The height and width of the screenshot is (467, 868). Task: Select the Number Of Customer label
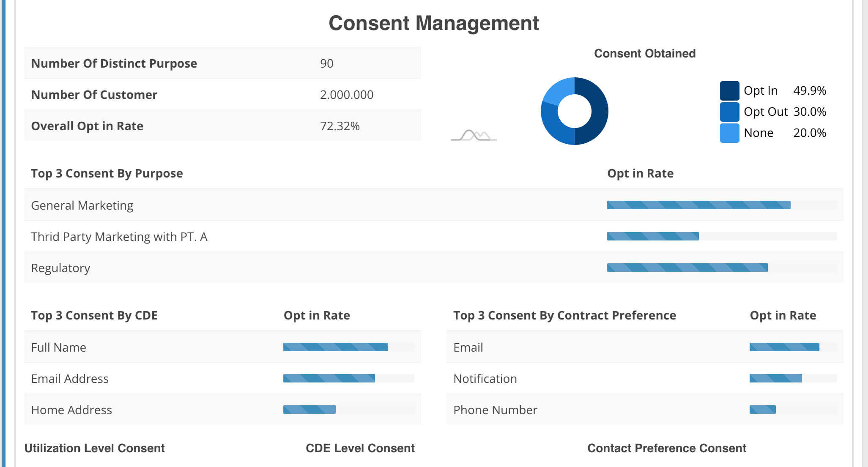tap(94, 95)
